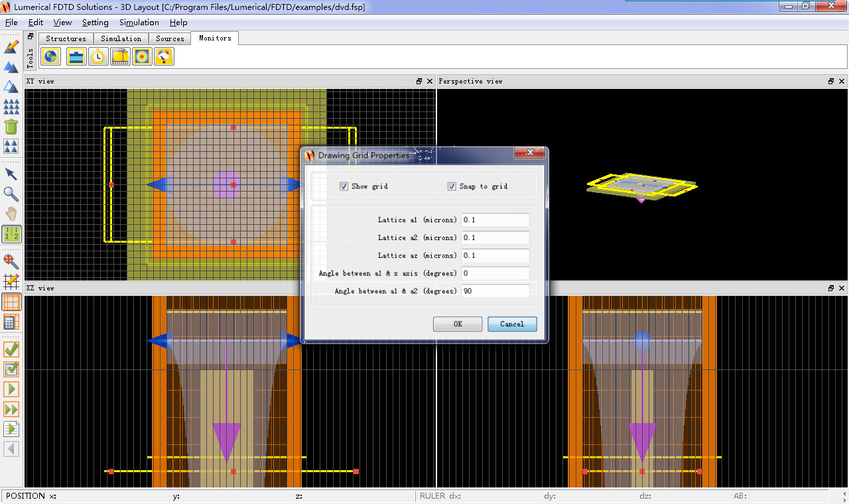Open the Setting menu
Viewport: 849px width, 504px height.
click(x=96, y=23)
